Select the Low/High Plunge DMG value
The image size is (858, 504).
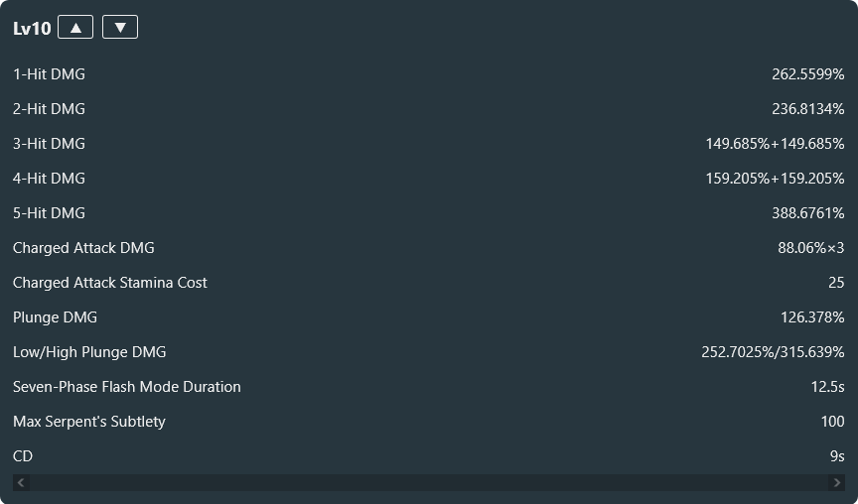(x=773, y=352)
